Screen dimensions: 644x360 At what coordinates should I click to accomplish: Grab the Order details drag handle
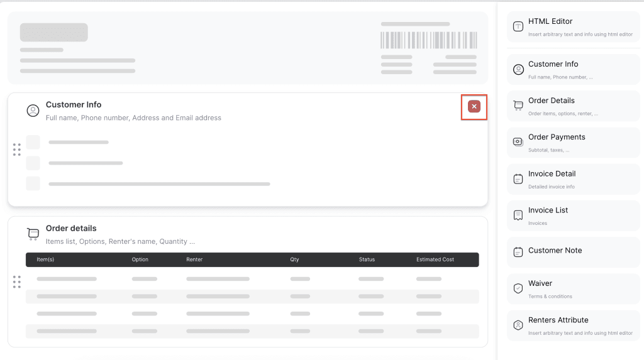[17, 282]
